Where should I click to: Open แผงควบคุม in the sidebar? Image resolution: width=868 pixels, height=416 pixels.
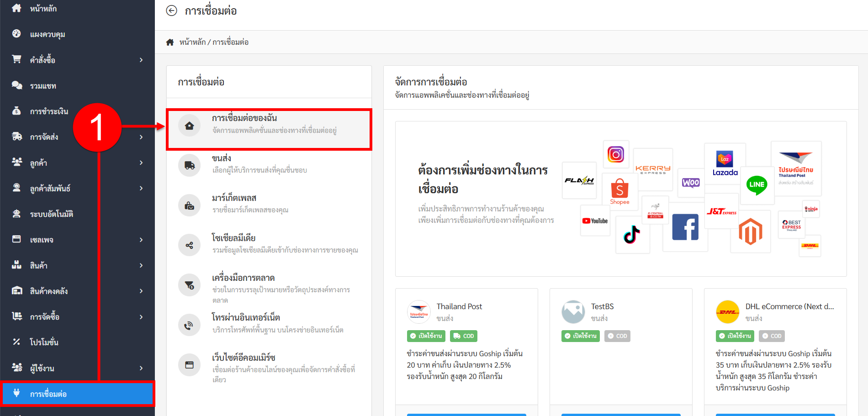48,34
